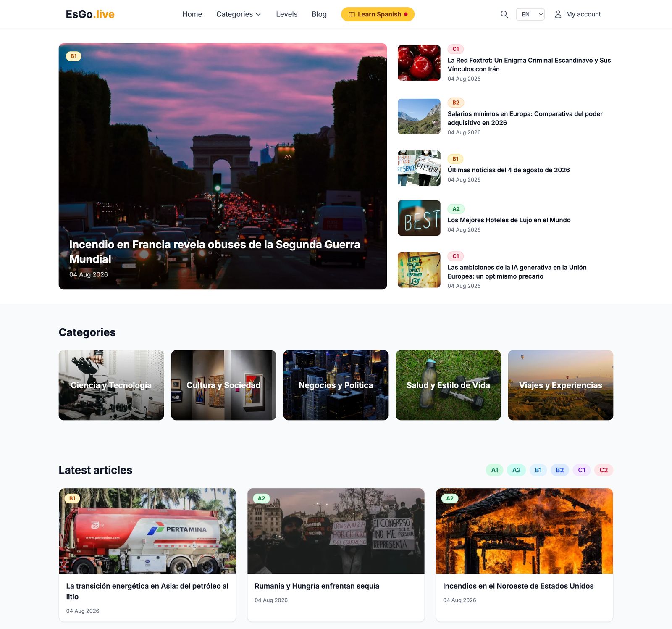Image resolution: width=672 pixels, height=629 pixels.
Task: Open the Ciencia y Tecnología category
Action: point(111,385)
